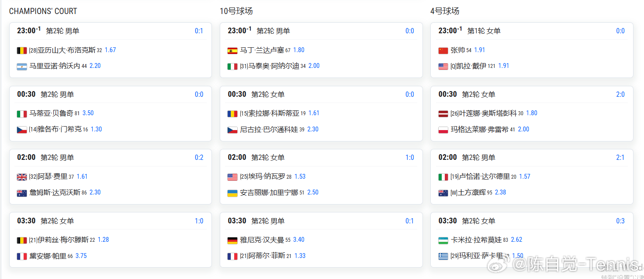644x279 pixels.
Task: Click the Ukraine flag beside 安吉丽娜·加里宁娜
Action: [x=232, y=193]
